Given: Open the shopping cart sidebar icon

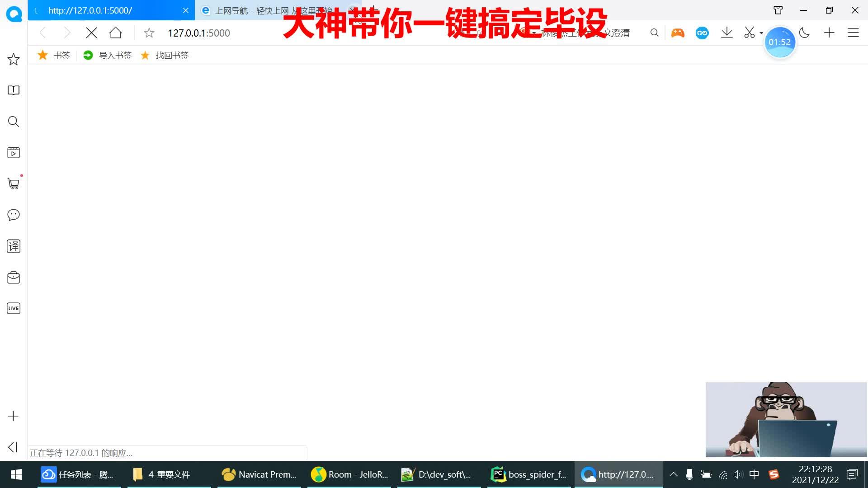Looking at the screenshot, I should pos(14,184).
